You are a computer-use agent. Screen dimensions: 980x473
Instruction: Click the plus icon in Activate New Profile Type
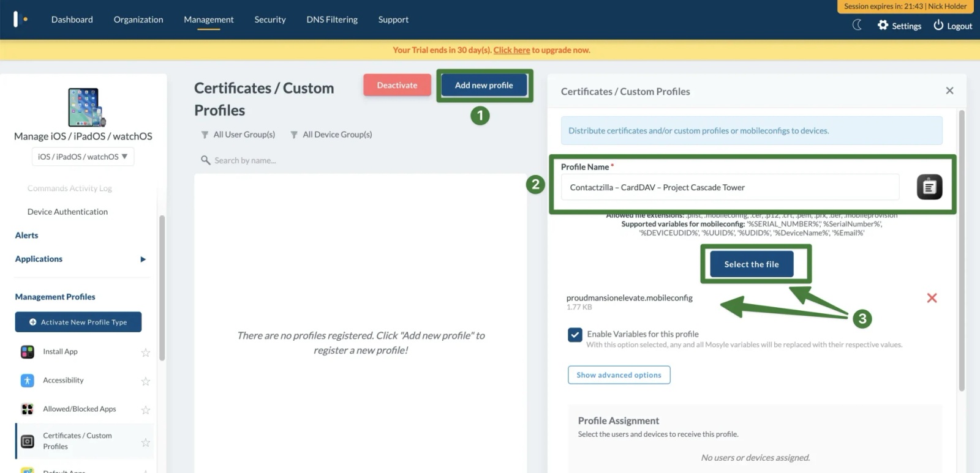(x=33, y=322)
